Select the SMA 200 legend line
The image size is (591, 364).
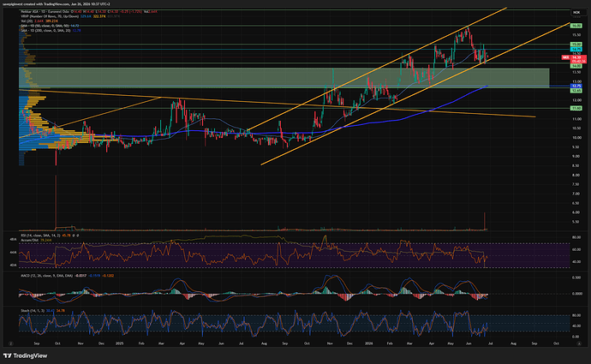pyautogui.click(x=51, y=30)
